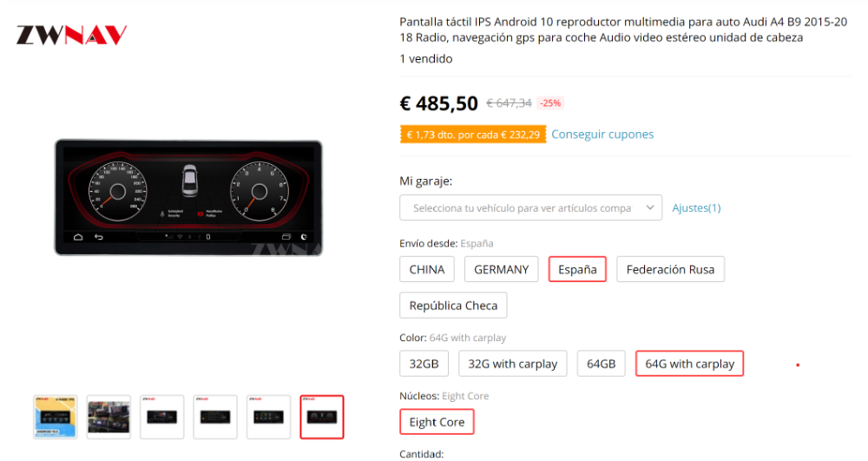The height and width of the screenshot is (461, 868).
Task: Select the second product thumbnail image
Action: pyautogui.click(x=108, y=417)
